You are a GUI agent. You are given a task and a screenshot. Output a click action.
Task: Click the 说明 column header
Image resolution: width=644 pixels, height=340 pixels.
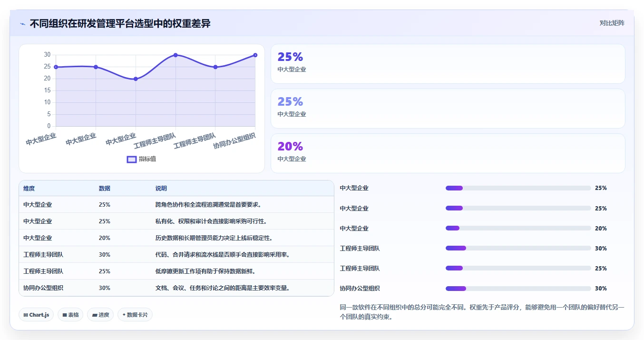[x=161, y=189]
